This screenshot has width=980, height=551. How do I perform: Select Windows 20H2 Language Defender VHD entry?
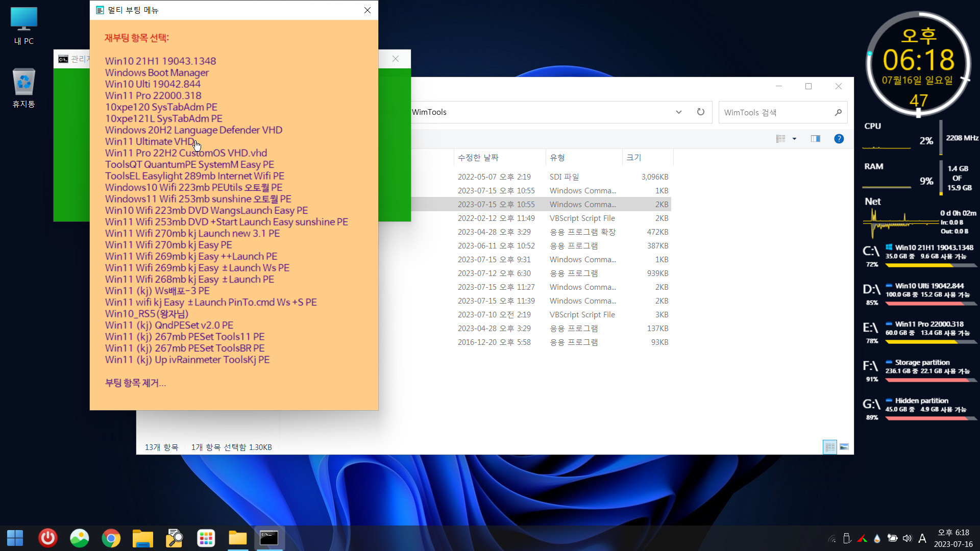[193, 130]
